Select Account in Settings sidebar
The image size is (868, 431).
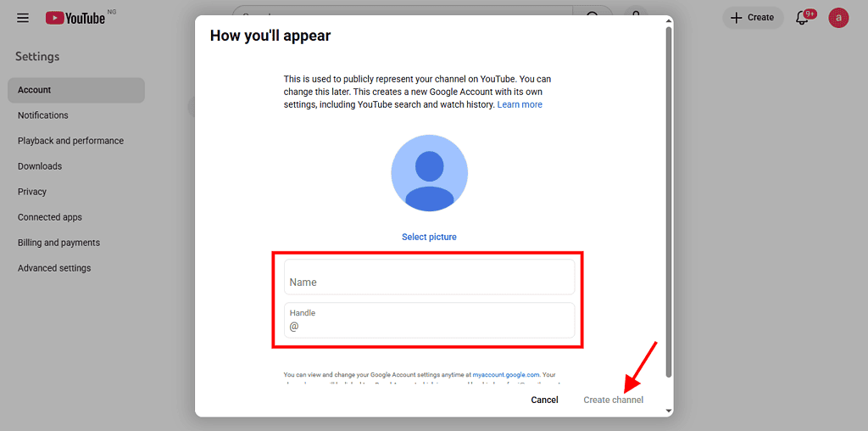(x=76, y=90)
